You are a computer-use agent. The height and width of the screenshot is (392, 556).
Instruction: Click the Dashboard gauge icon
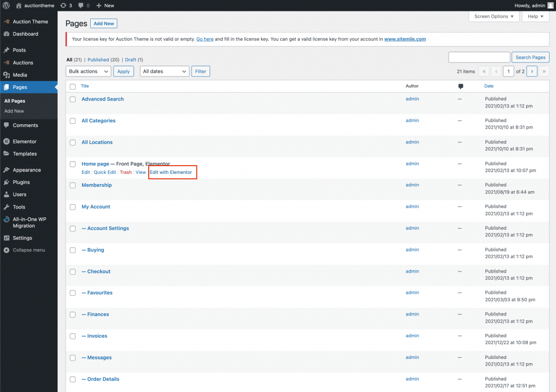(7, 34)
